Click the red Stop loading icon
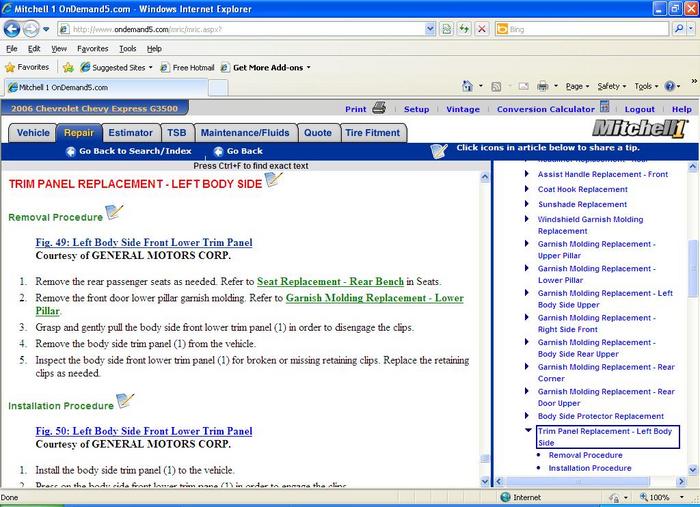Viewport: 700px width, 507px height. click(482, 29)
